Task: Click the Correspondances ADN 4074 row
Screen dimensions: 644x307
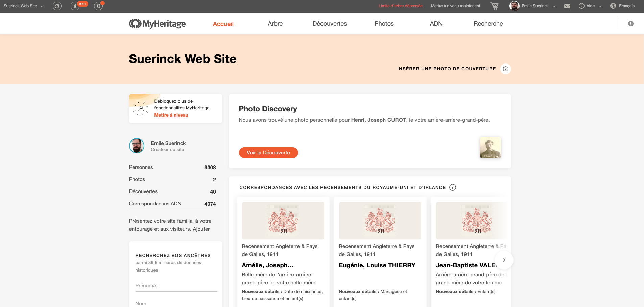Action: (x=172, y=204)
